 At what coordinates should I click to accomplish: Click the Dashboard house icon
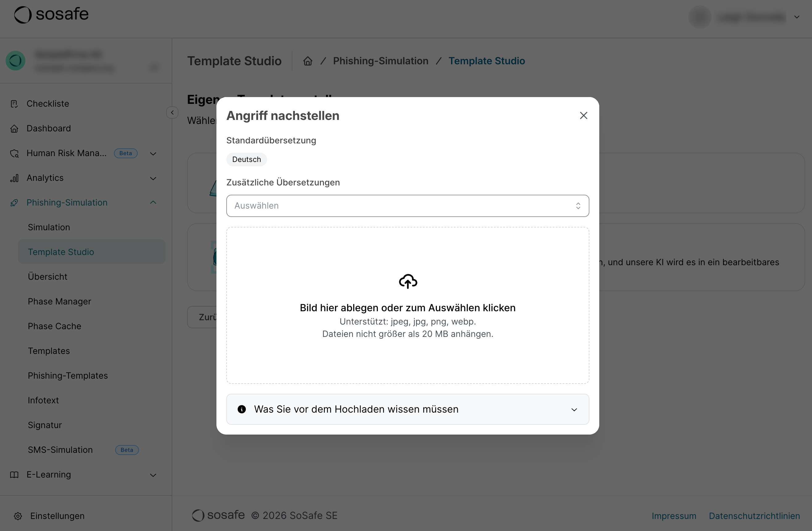(x=14, y=129)
